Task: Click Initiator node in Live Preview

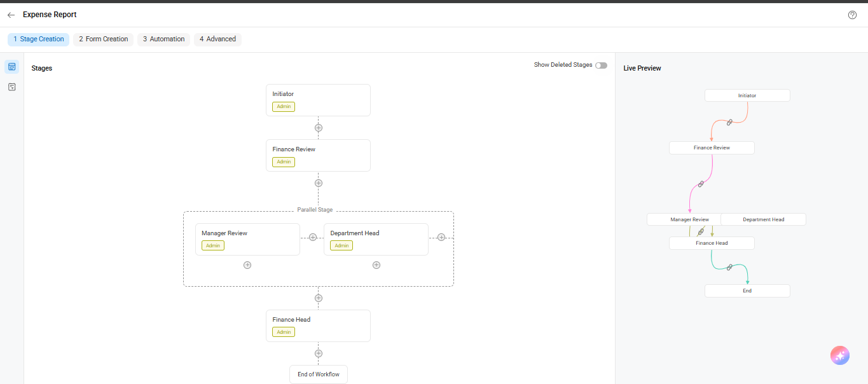Action: (x=747, y=95)
